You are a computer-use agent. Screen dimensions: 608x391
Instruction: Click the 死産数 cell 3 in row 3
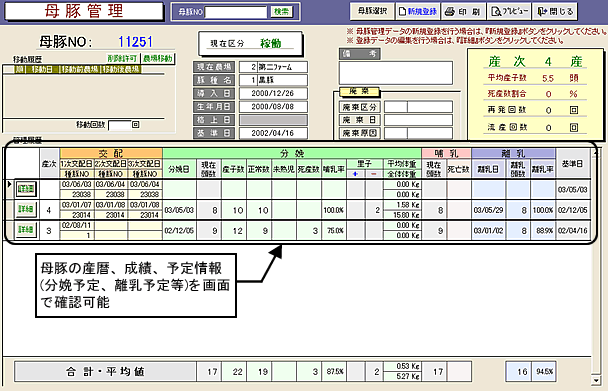tap(309, 230)
